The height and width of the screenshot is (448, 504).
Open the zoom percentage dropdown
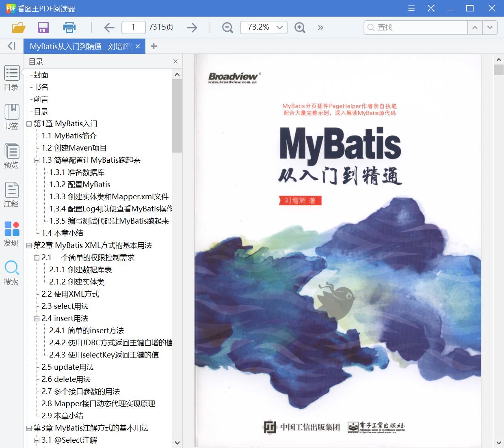(279, 28)
